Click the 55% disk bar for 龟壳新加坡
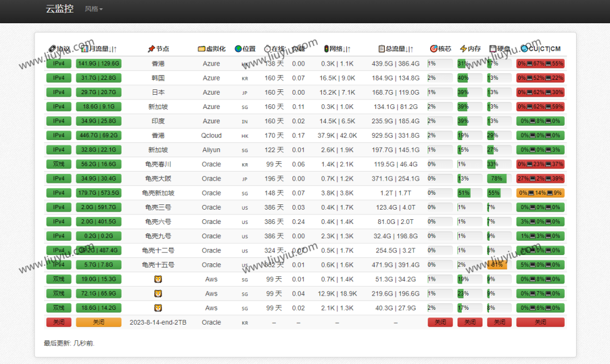Image resolution: width=610 pixels, height=364 pixels. [x=494, y=193]
